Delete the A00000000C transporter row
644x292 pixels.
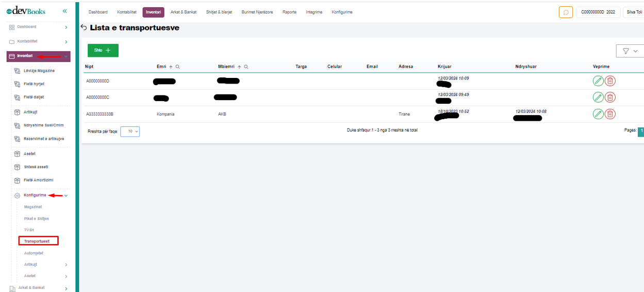pos(610,98)
